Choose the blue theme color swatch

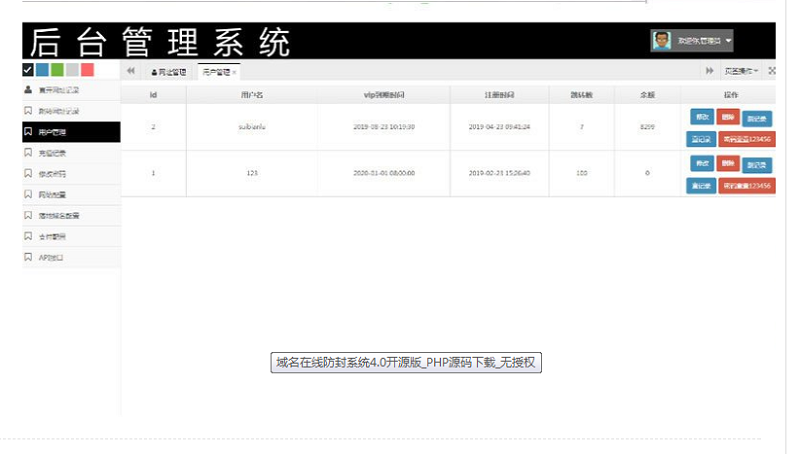pos(42,70)
